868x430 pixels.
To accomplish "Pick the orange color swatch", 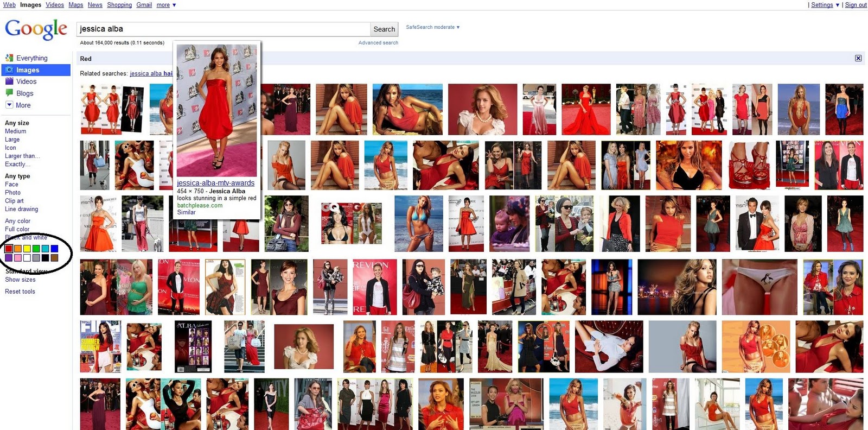I will (18, 249).
